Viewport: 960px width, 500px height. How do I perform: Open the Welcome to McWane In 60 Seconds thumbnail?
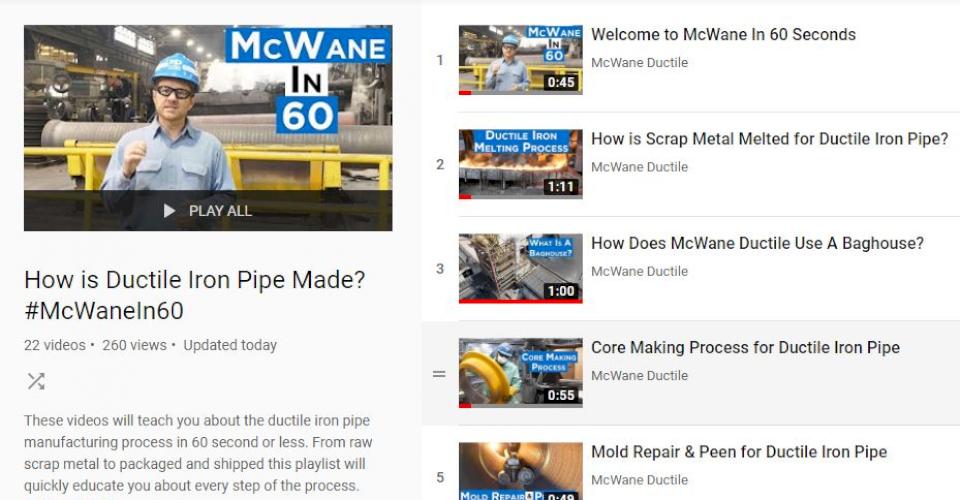520,60
